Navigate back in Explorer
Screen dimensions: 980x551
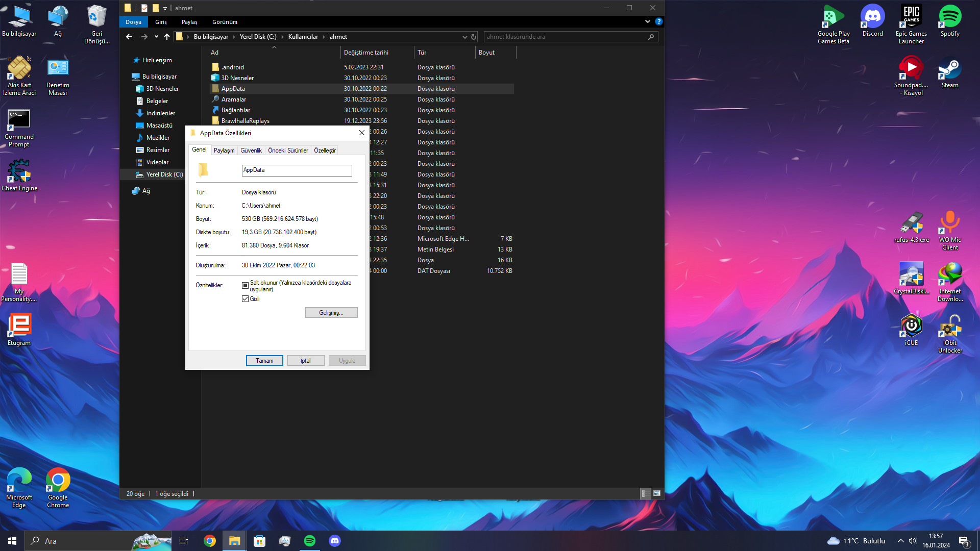[129, 37]
